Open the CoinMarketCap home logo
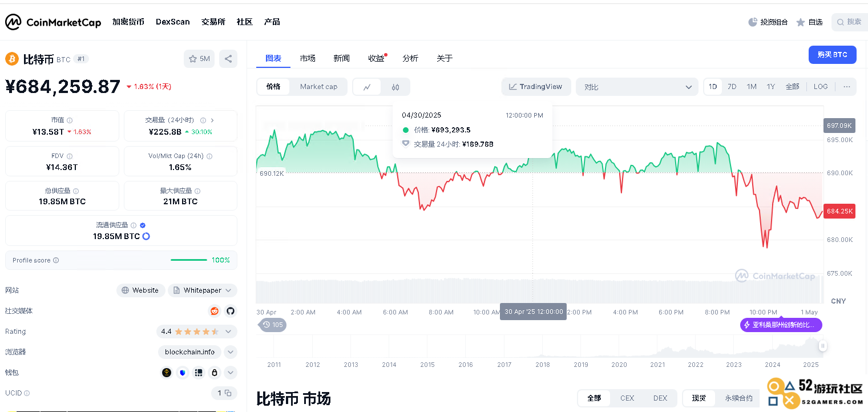Image resolution: width=868 pixels, height=412 pixels. click(53, 22)
